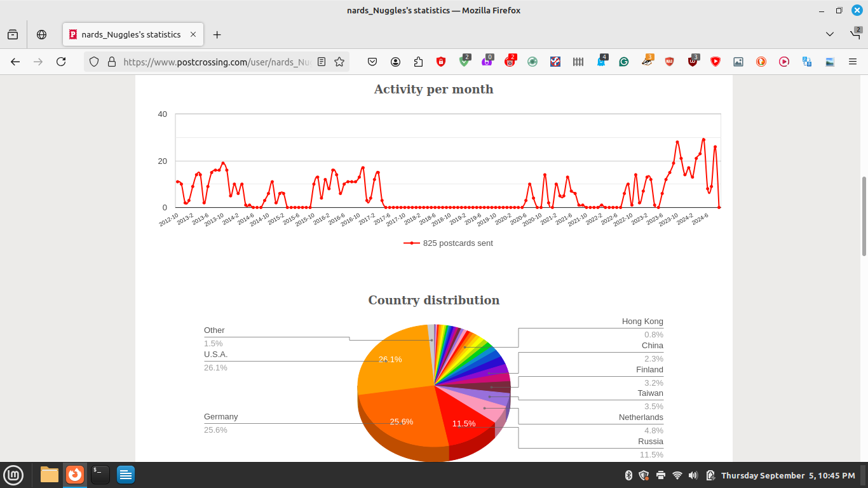This screenshot has width=868, height=488.
Task: Reload the current page
Action: (61, 62)
